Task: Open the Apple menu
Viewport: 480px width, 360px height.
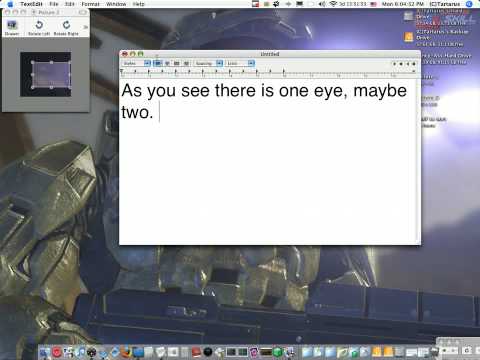Action: click(10, 4)
